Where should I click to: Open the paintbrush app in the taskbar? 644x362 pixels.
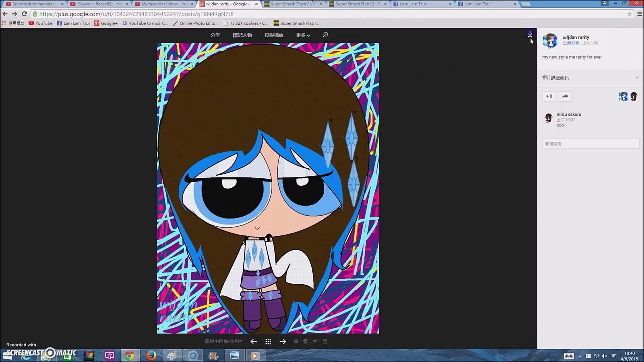[213, 356]
